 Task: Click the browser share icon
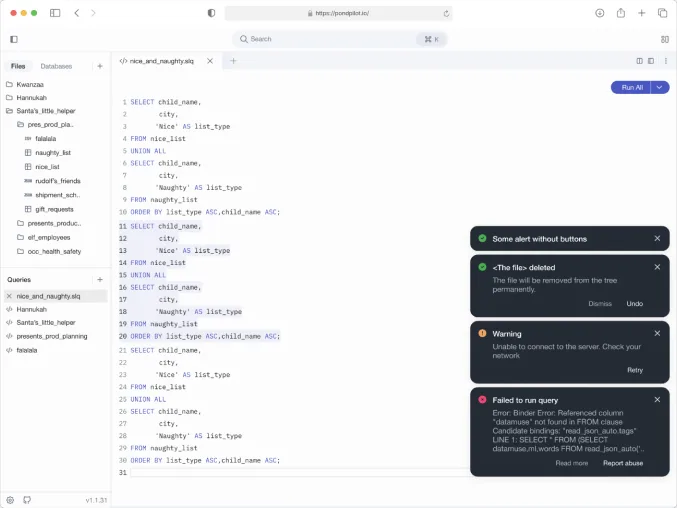(x=620, y=13)
